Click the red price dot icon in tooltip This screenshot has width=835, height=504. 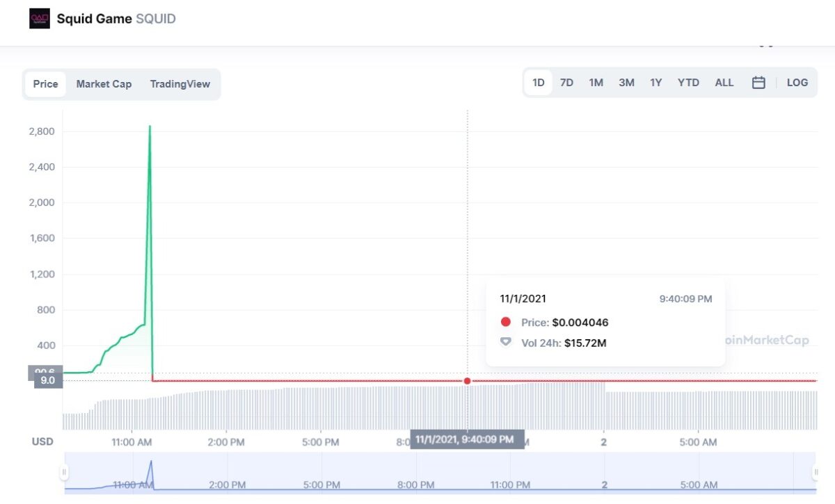[x=506, y=323]
